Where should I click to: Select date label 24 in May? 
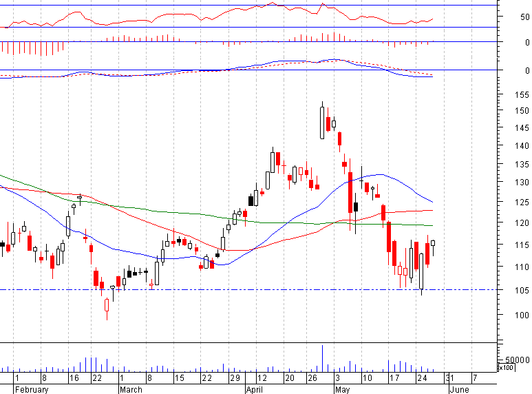[x=422, y=378]
